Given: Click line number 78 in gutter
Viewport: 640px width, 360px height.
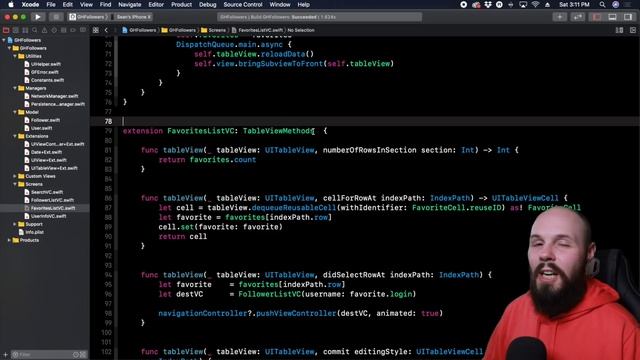Looking at the screenshot, I should (x=108, y=121).
